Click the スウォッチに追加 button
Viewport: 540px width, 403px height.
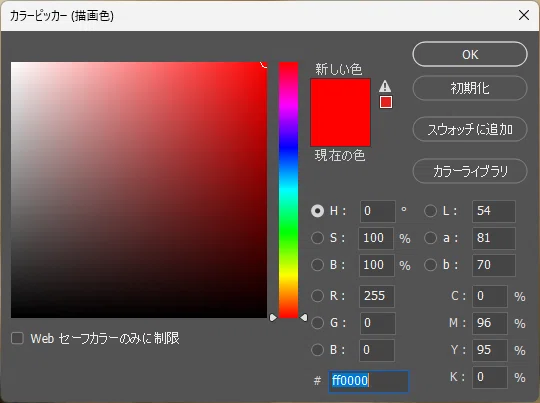coord(470,130)
